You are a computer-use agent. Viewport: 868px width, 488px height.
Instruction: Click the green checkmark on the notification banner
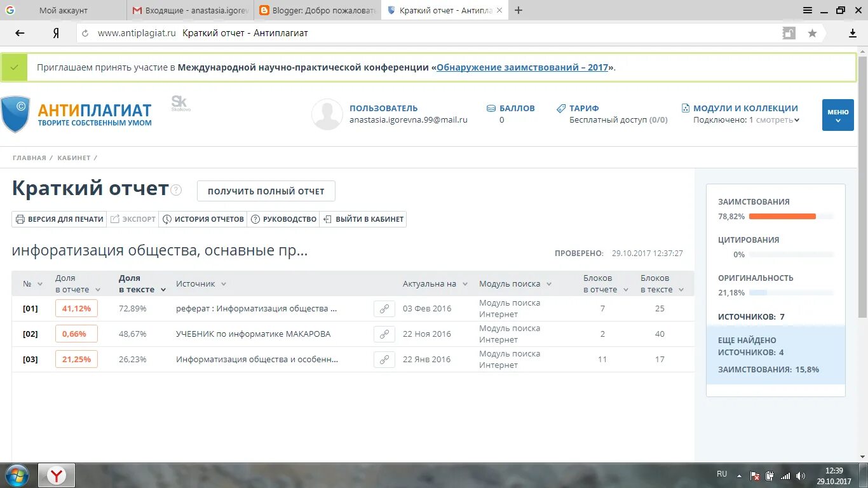pos(14,67)
